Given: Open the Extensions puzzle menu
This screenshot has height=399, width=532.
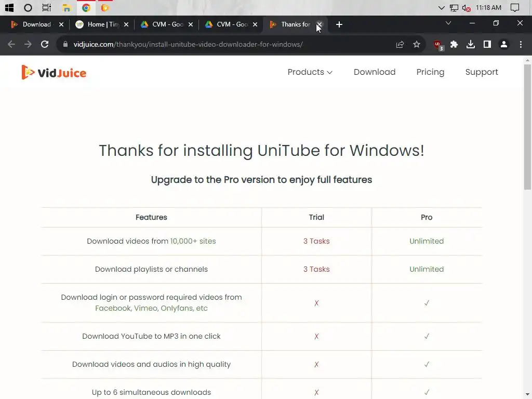Looking at the screenshot, I should 454,45.
